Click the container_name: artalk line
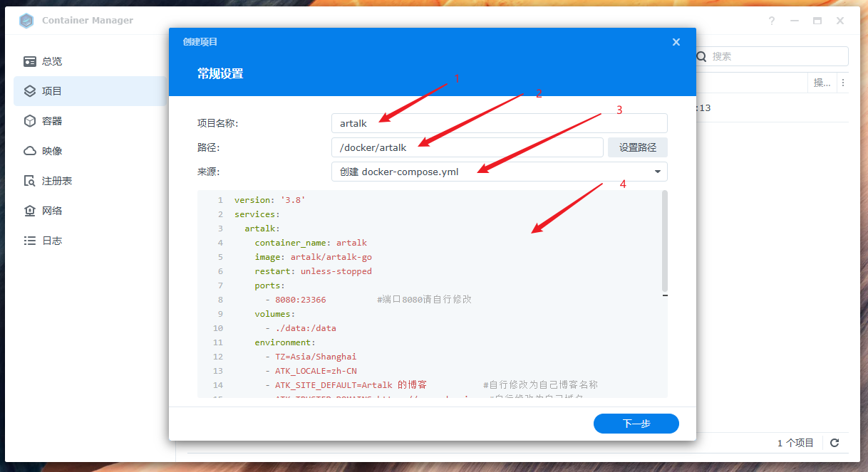 tap(311, 243)
